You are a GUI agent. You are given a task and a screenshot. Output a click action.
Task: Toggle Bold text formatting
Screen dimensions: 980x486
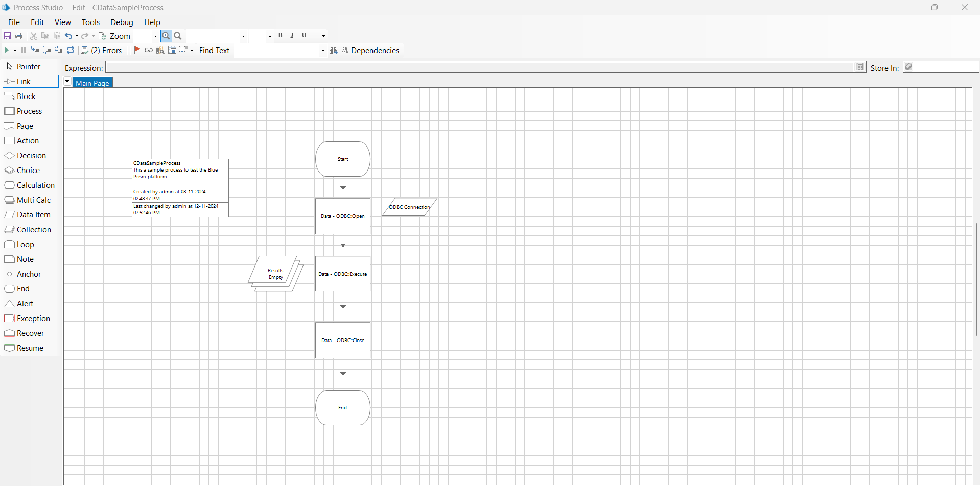281,36
